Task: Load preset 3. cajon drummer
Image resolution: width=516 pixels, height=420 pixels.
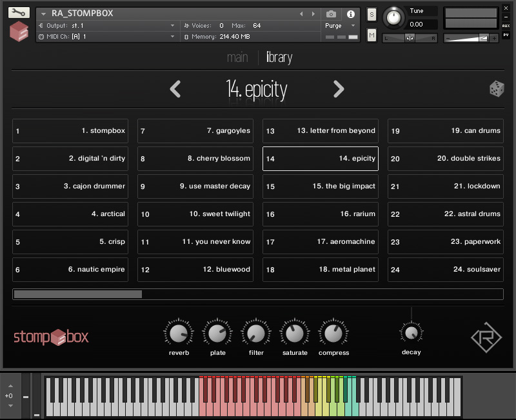Action: click(x=70, y=186)
